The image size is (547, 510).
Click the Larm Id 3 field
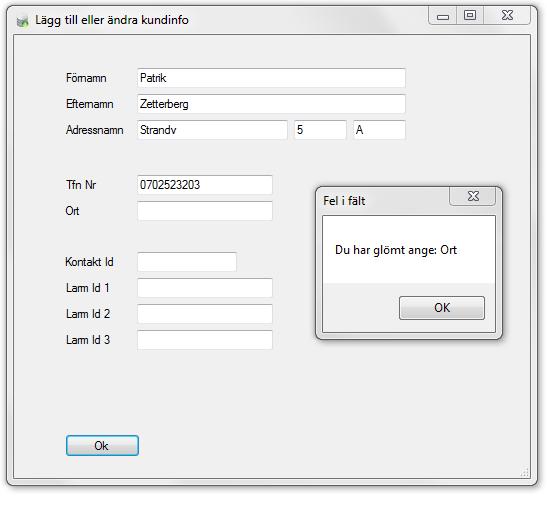tap(205, 340)
